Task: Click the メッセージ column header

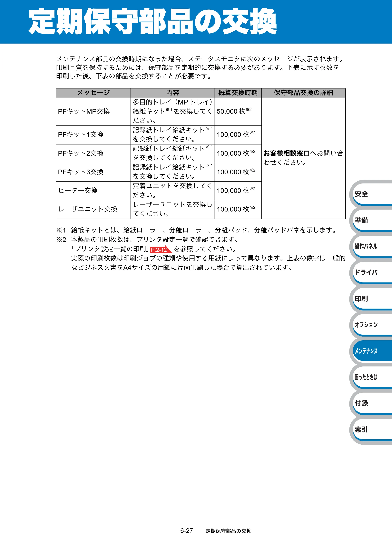Action: click(x=93, y=93)
